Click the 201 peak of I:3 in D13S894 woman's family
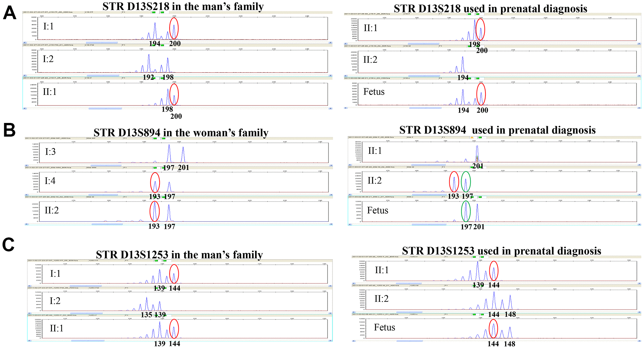644x349 pixels. pyautogui.click(x=183, y=154)
